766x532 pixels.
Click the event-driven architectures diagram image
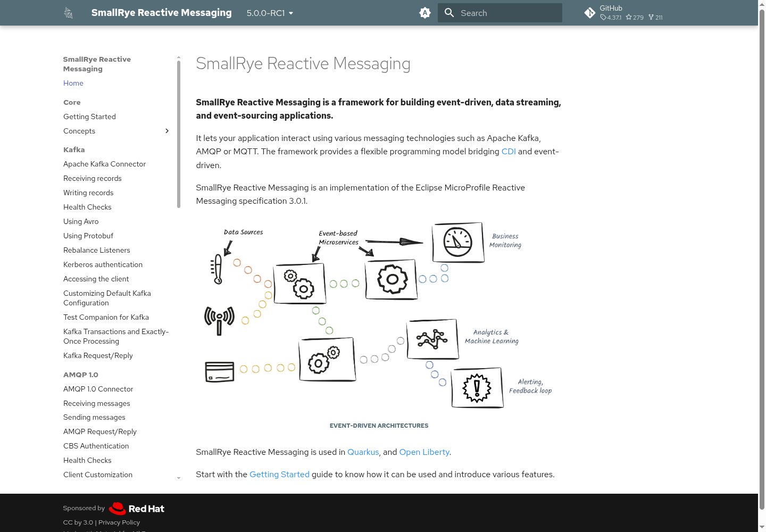click(379, 315)
